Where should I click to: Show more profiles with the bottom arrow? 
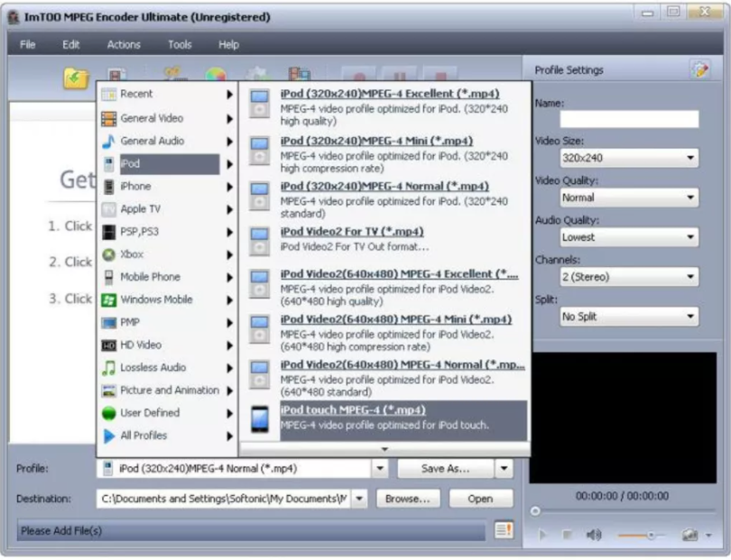coord(384,449)
